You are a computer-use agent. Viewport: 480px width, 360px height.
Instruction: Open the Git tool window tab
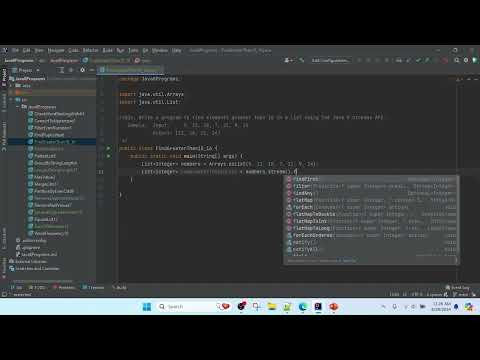point(17,287)
